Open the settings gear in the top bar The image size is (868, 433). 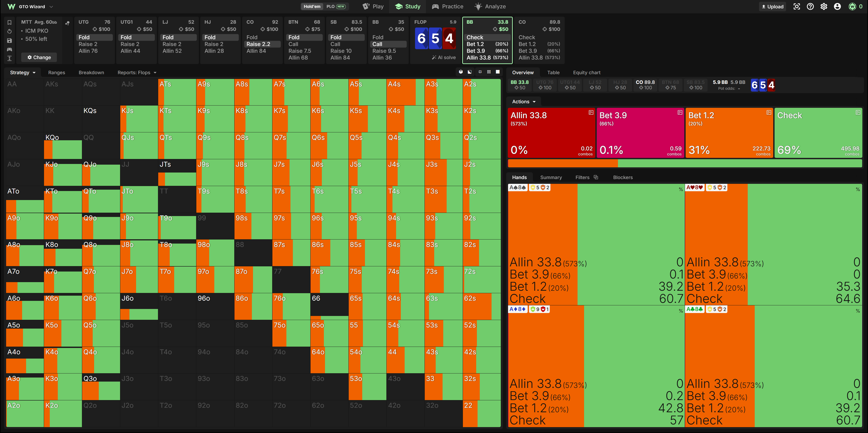tap(824, 6)
